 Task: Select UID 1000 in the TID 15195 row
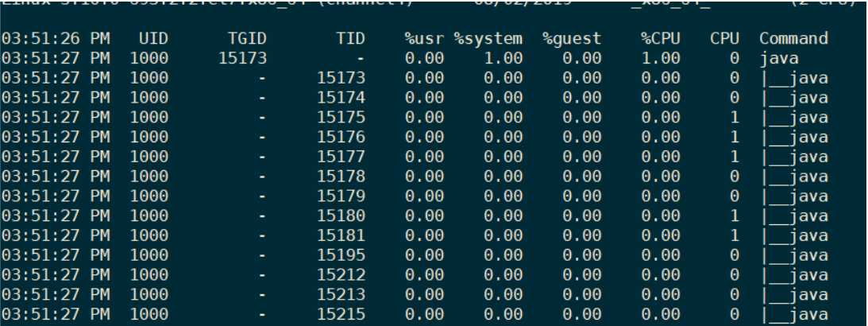pos(149,255)
